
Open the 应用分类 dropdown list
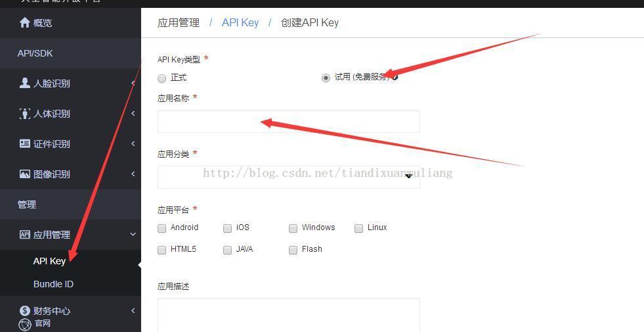(x=289, y=177)
